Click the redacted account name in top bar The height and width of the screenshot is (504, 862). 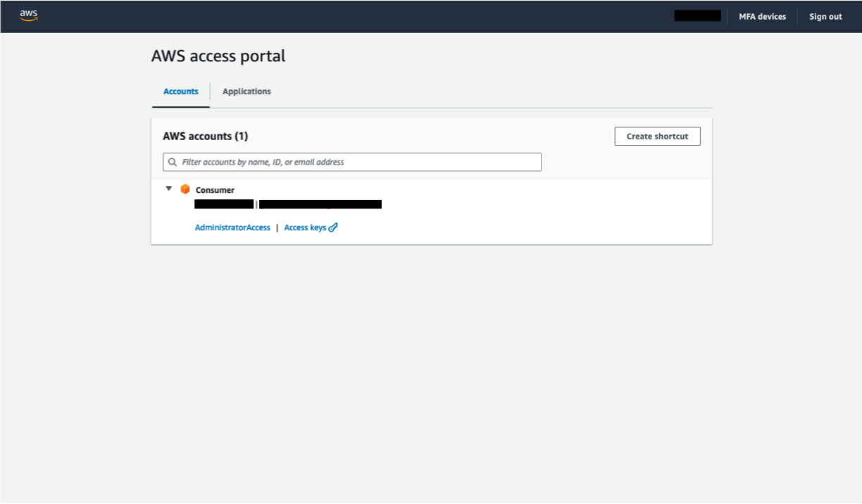[697, 15]
